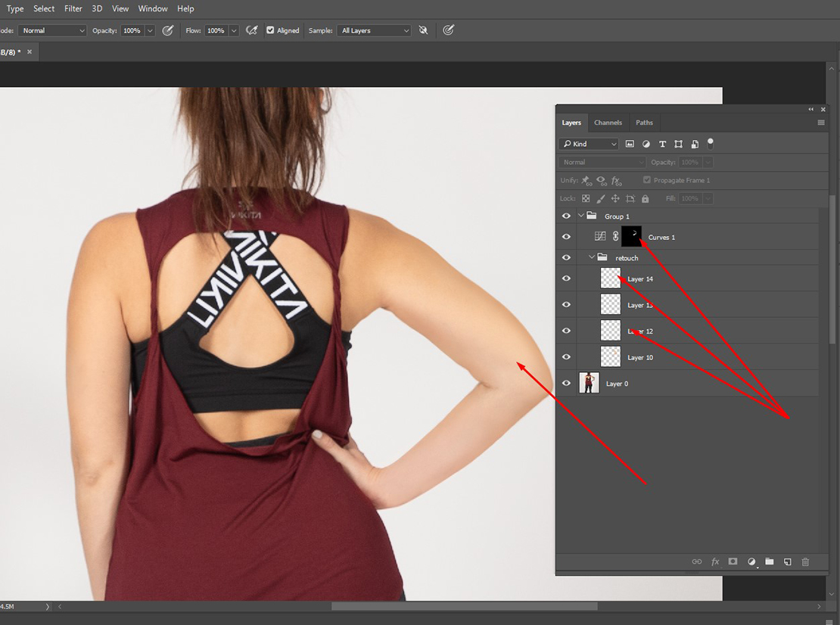The width and height of the screenshot is (840, 625).
Task: Click the delete layer trash icon
Action: [x=805, y=561]
